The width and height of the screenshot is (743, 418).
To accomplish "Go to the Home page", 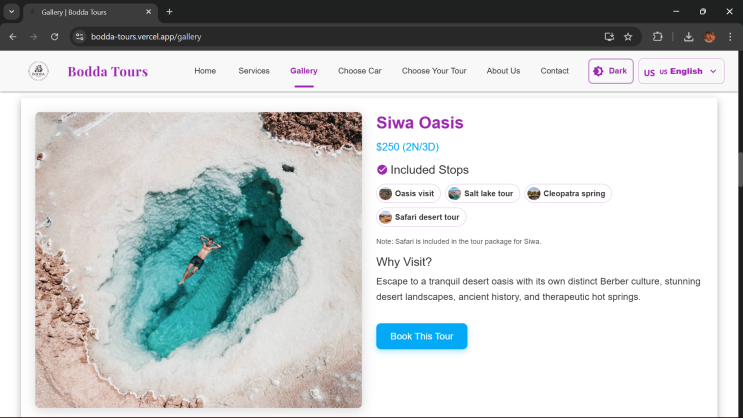I will [205, 71].
